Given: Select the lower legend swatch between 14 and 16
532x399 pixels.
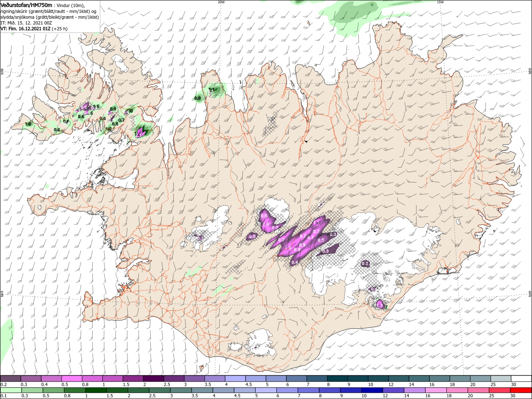Looking at the screenshot, I should point(415,390).
